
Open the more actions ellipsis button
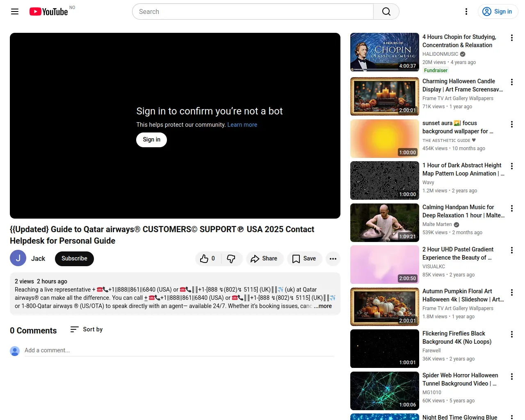333,259
